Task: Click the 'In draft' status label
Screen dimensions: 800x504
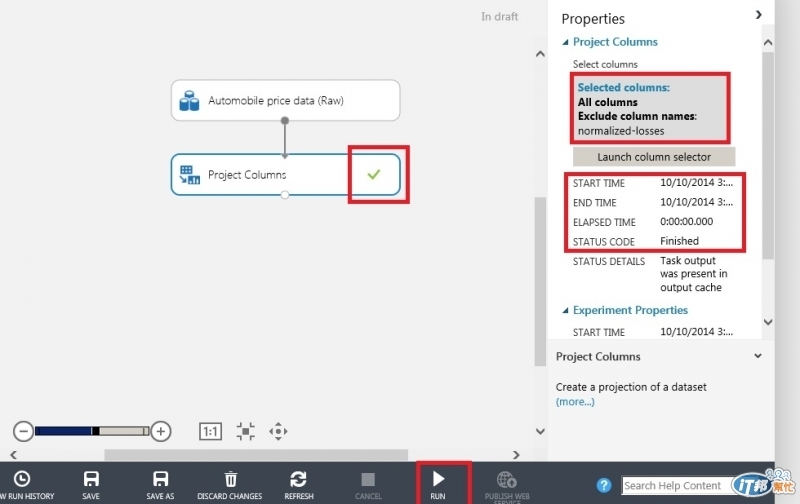Action: pyautogui.click(x=499, y=17)
